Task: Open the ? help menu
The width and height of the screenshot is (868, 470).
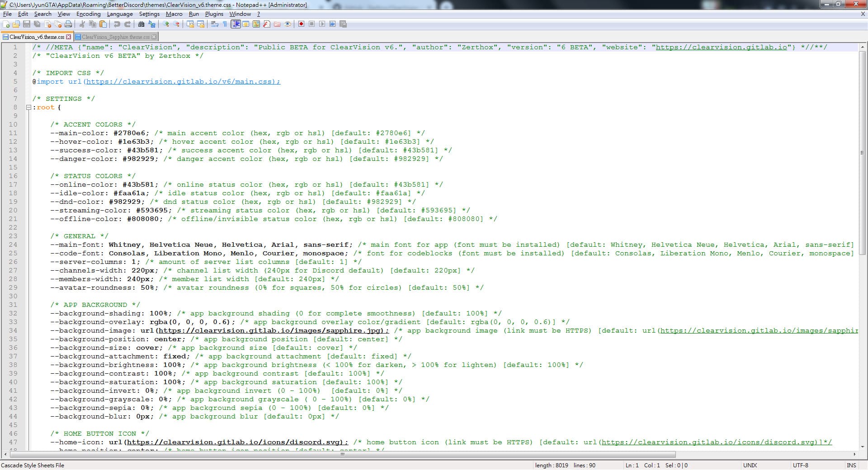Action: [259, 14]
